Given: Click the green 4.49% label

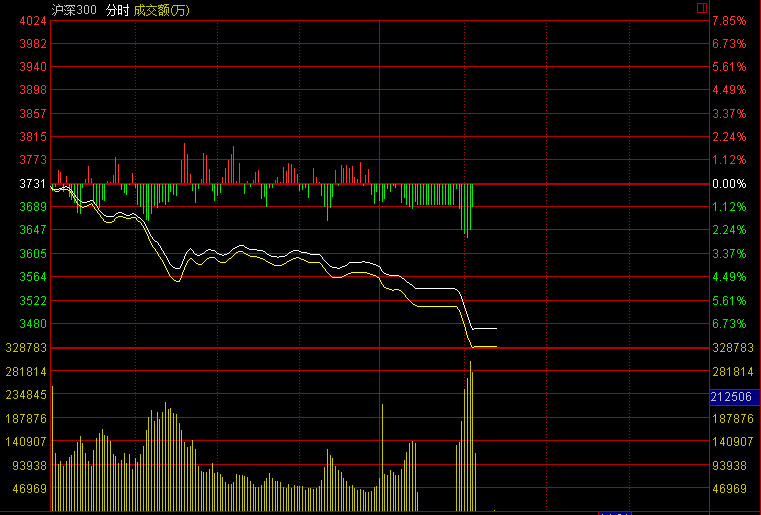Looking at the screenshot, I should tap(728, 277).
